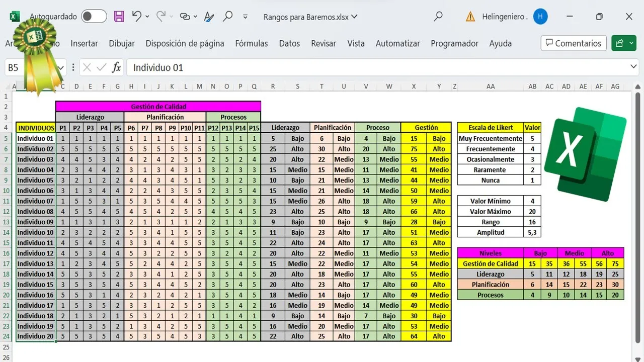The image size is (644, 362).
Task: Select the magenta Gestión de Calidad header cell
Action: pyautogui.click(x=158, y=107)
